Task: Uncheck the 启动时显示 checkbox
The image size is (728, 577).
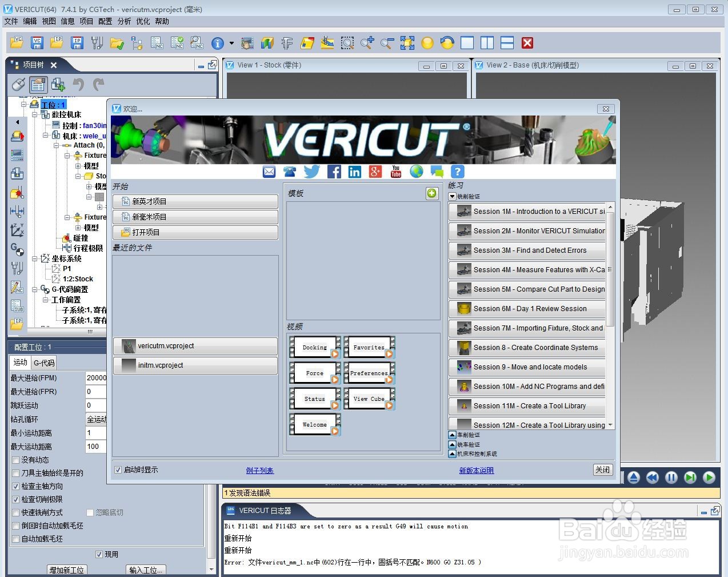Action: coord(118,470)
